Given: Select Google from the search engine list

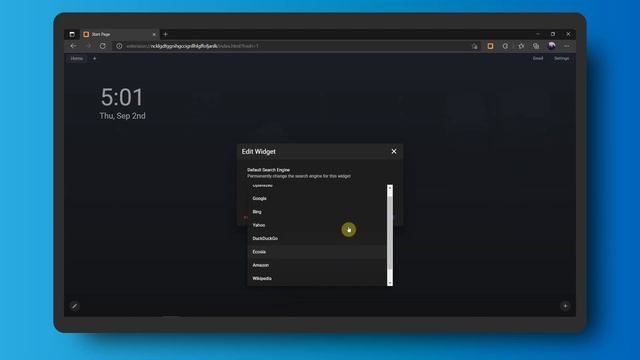Looking at the screenshot, I should 317,198.
